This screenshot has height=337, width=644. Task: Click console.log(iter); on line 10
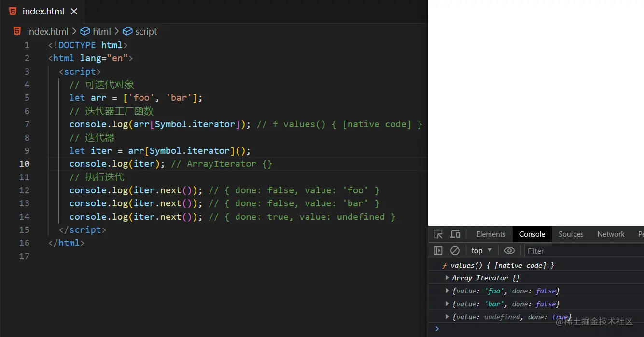(x=117, y=164)
